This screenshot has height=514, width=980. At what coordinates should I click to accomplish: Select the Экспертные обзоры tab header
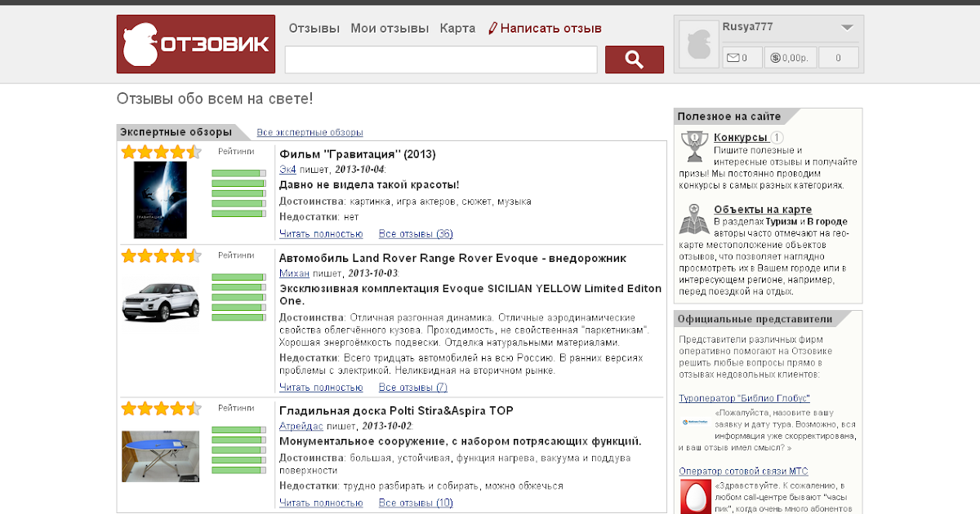coord(176,132)
